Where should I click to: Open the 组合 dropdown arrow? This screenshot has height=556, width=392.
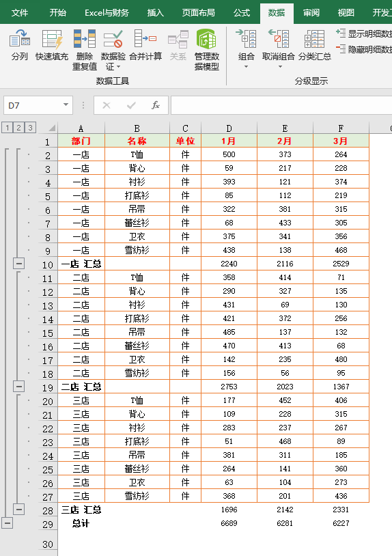pyautogui.click(x=246, y=67)
